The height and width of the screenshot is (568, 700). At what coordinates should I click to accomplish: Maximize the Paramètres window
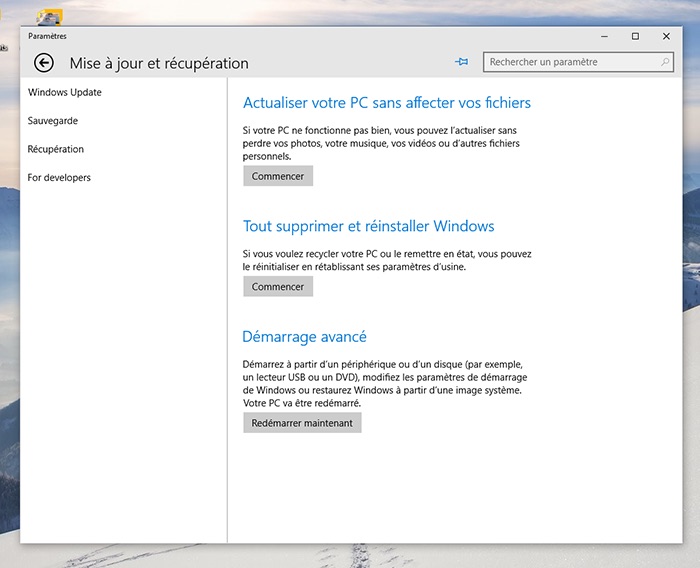pyautogui.click(x=635, y=36)
